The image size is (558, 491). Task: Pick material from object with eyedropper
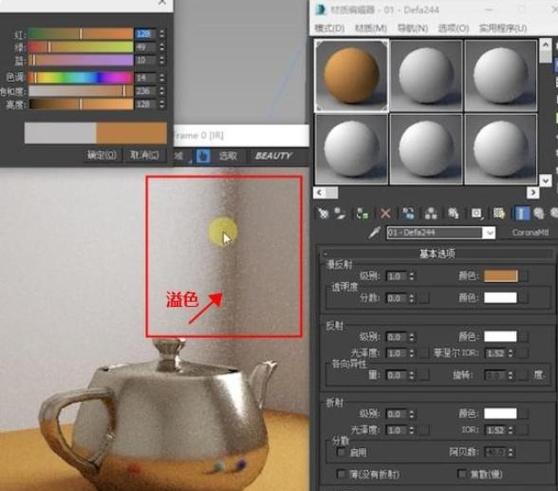374,233
